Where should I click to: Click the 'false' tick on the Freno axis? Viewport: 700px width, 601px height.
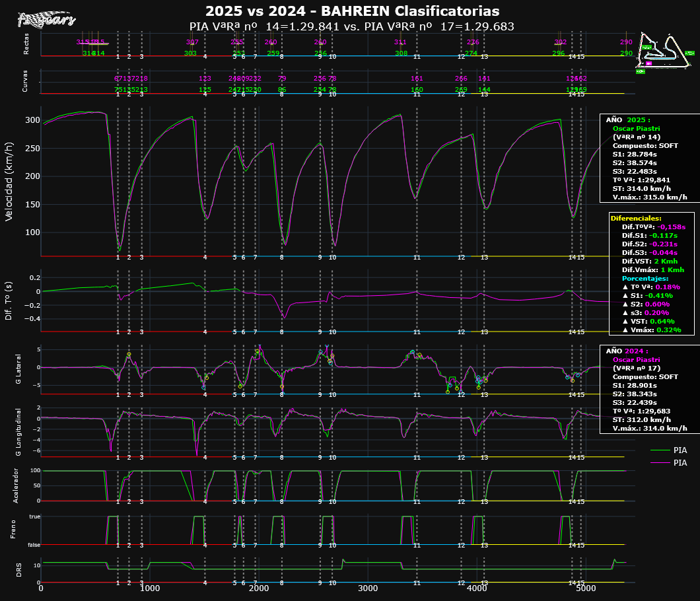tap(34, 545)
